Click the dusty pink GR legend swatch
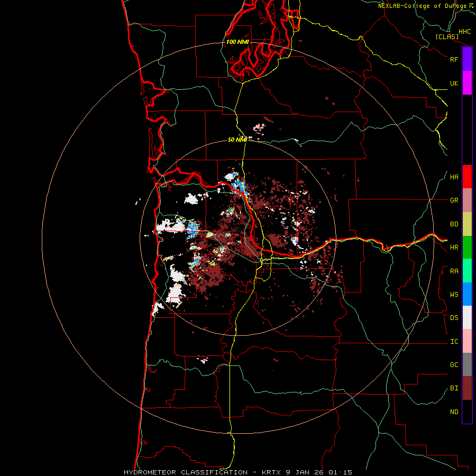The width and height of the screenshot is (476, 476). tap(467, 200)
